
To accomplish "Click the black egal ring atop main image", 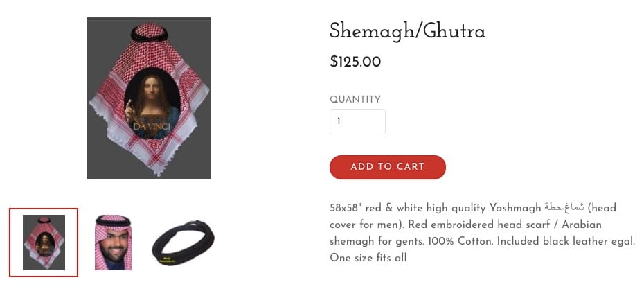I will (x=150, y=35).
